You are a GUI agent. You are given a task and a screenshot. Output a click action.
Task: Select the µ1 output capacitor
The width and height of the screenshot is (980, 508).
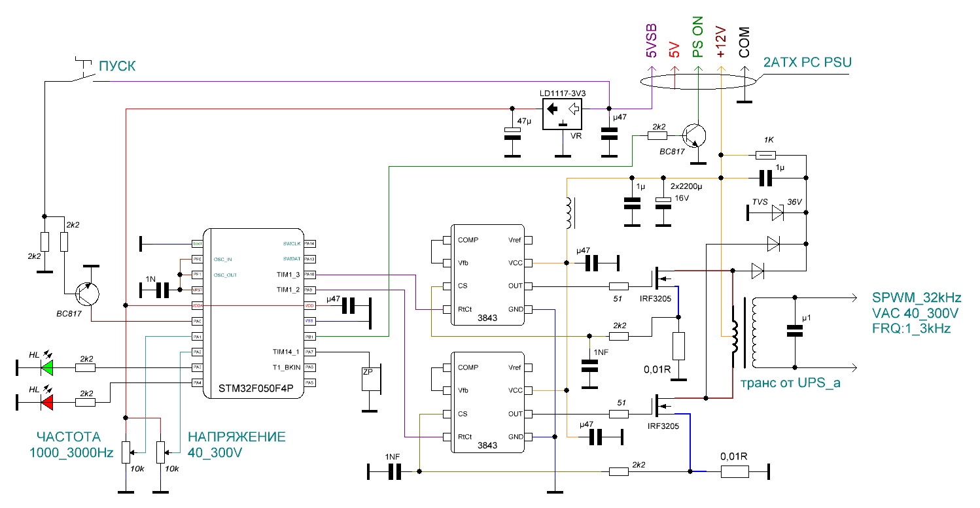[795, 331]
